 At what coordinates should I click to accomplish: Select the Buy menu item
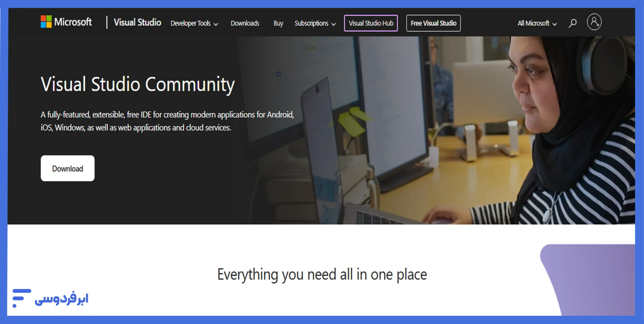[278, 23]
